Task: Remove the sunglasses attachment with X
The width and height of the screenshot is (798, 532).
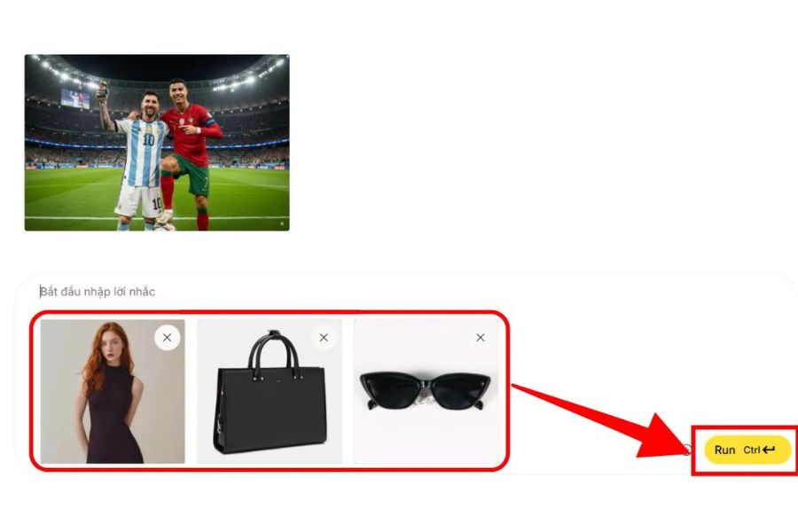Action: coord(481,338)
